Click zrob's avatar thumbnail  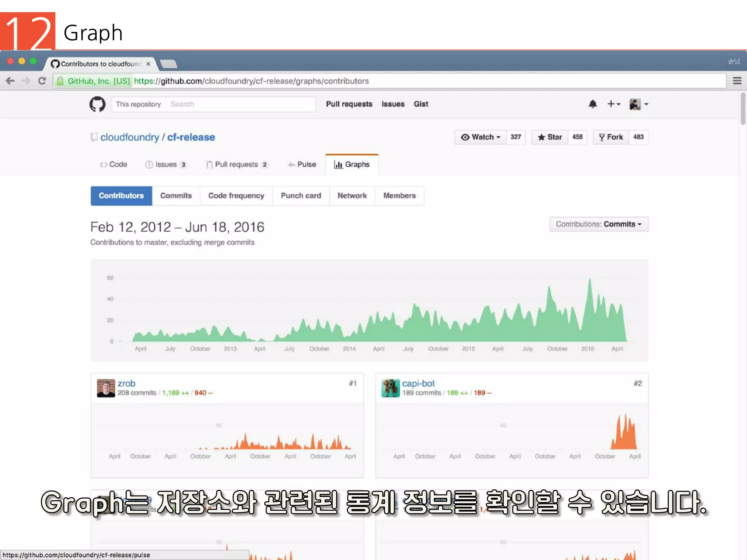point(106,388)
